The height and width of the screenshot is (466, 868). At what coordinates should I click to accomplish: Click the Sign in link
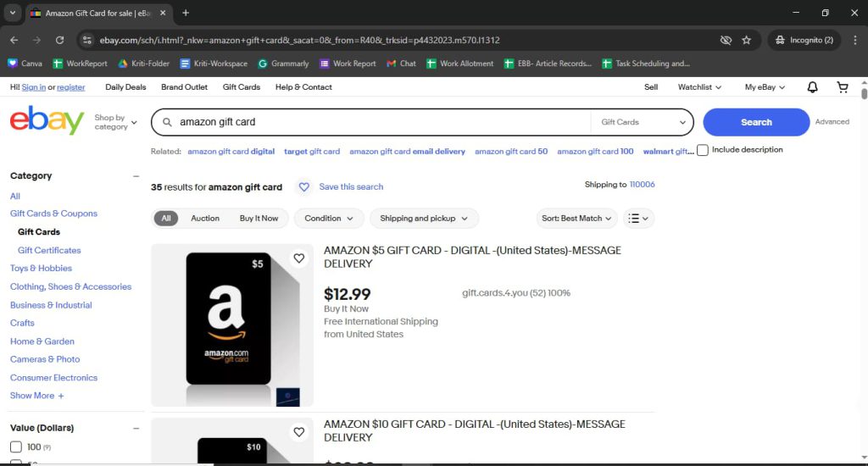tap(34, 87)
